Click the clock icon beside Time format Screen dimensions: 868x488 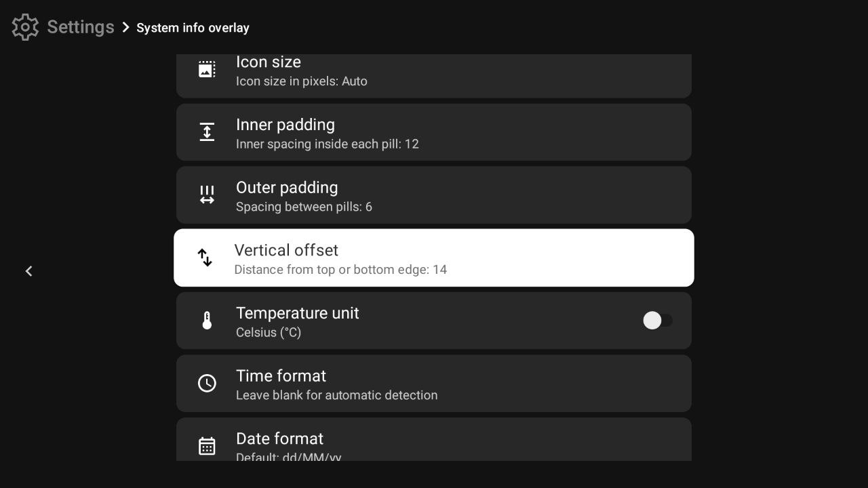tap(207, 383)
